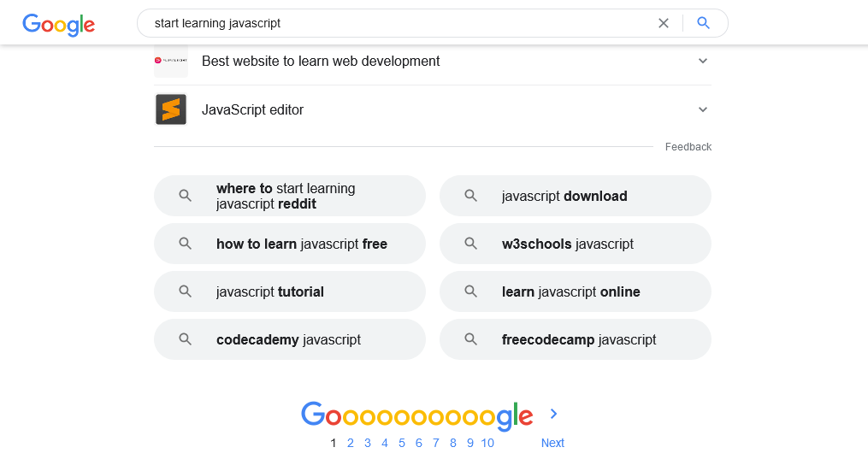This screenshot has width=868, height=465.
Task: Open the Feedback link
Action: [688, 147]
